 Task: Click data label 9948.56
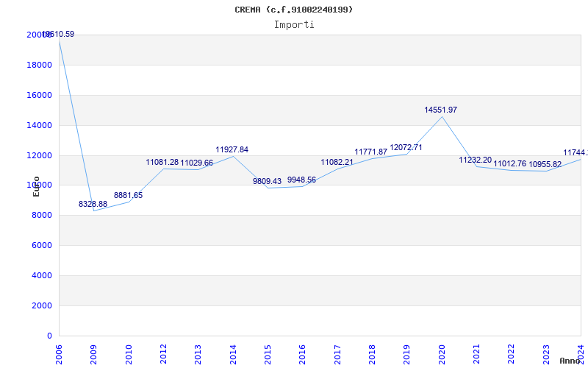301,180
